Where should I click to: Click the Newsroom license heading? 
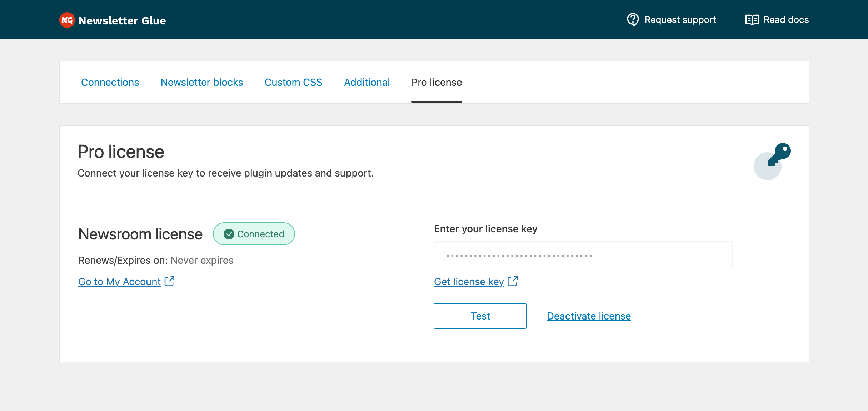click(x=140, y=234)
